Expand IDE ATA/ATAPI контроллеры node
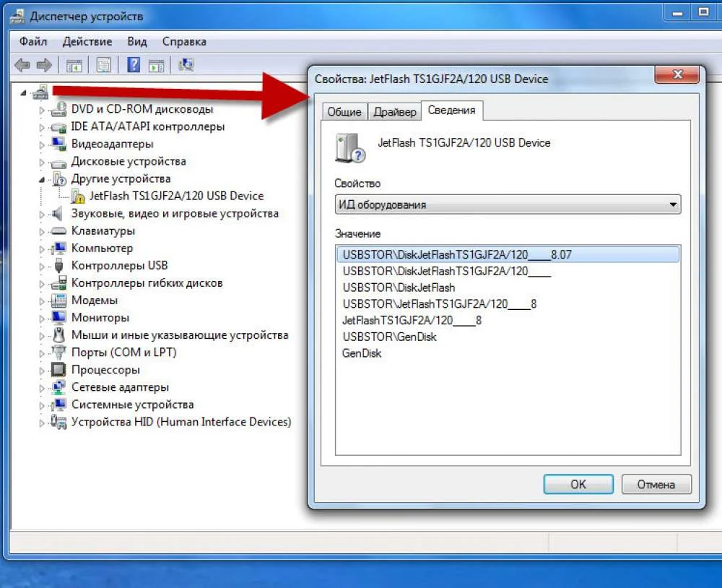This screenshot has height=588, width=722. tap(41, 128)
